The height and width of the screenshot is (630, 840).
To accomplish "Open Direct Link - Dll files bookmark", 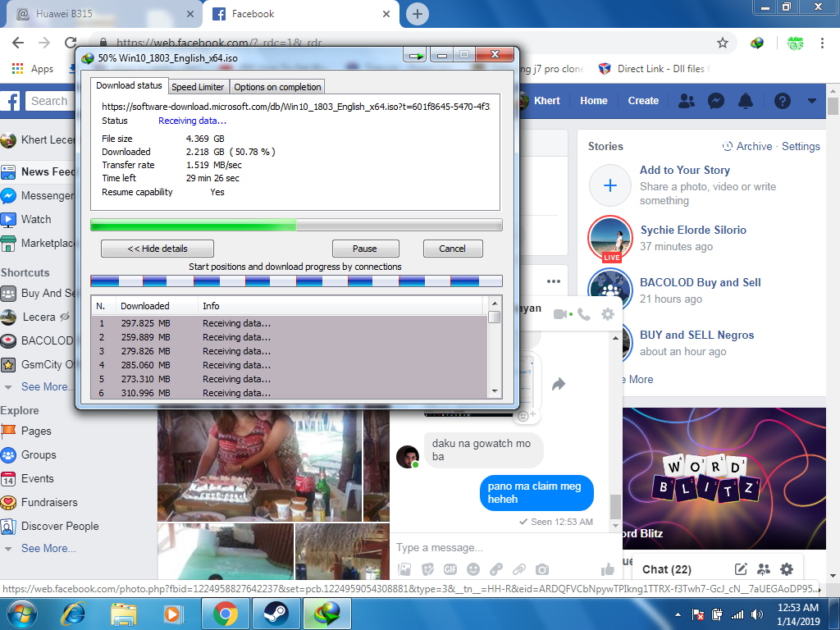I will [x=654, y=69].
